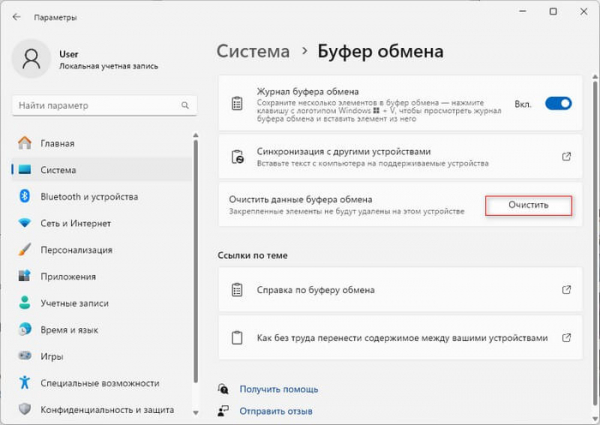Image resolution: width=600 pixels, height=425 pixels.
Task: Select Игры label in sidebar
Action: pos(52,356)
